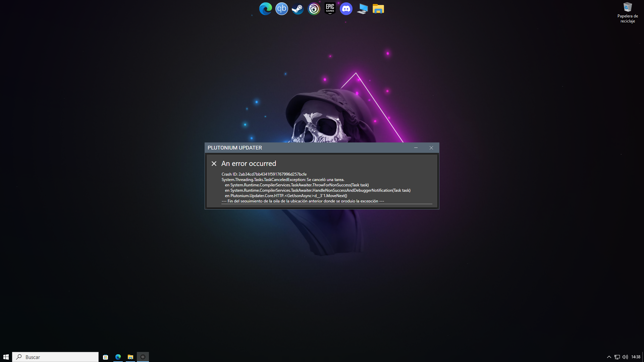Click the HandleNonSuccessAndDebuggerNotification trace line

(318, 190)
